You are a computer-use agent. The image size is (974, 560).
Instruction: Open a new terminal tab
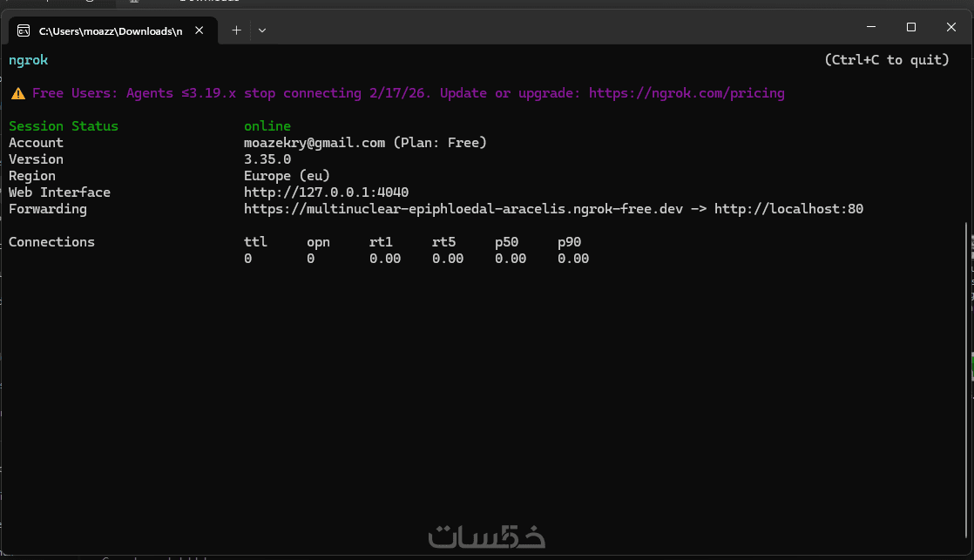pyautogui.click(x=236, y=30)
